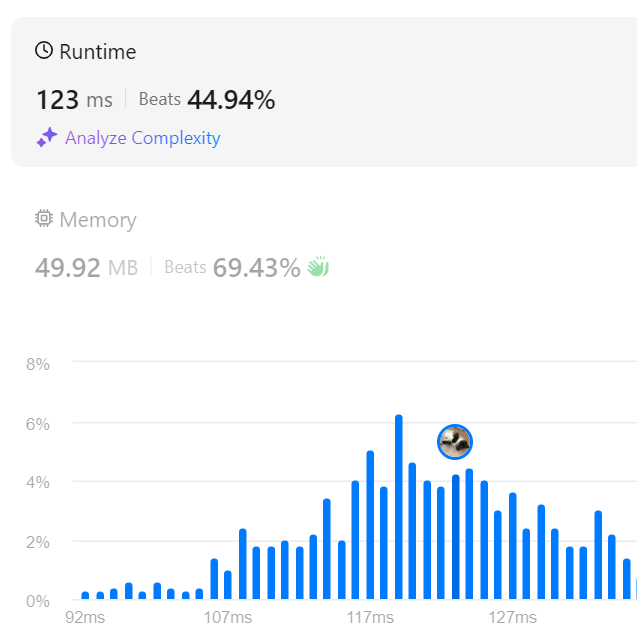Click the 127ms axis label
637x642 pixels.
coord(513,617)
